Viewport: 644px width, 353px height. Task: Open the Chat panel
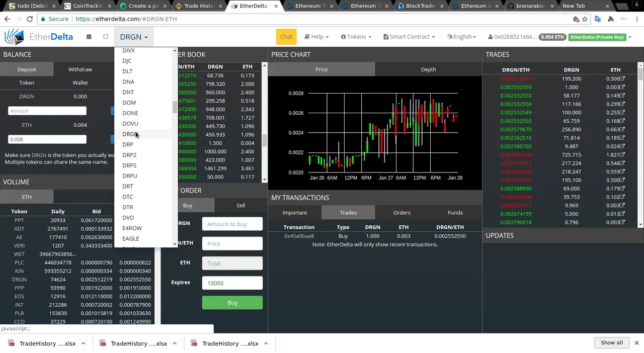286,37
